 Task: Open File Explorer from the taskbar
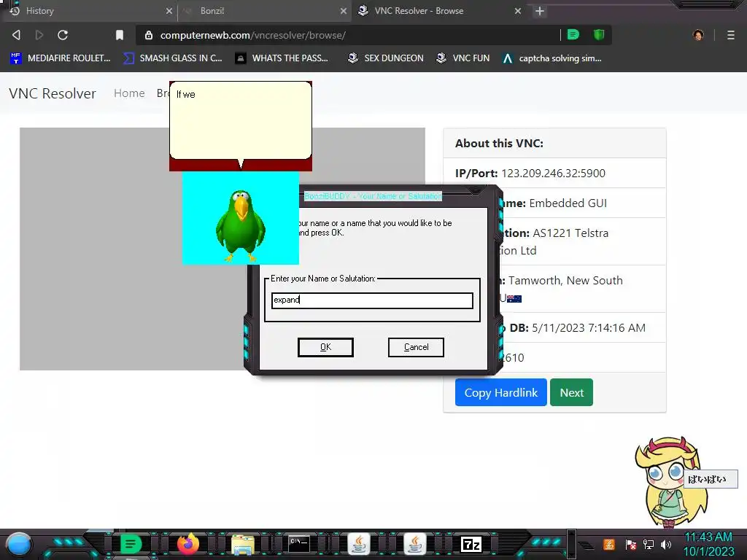243,544
